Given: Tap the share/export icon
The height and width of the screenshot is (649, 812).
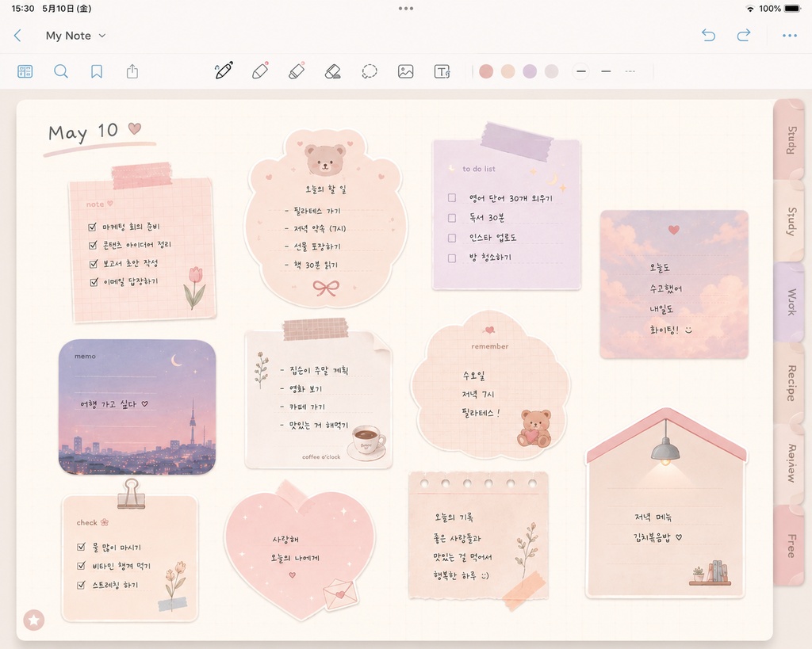Looking at the screenshot, I should point(132,71).
